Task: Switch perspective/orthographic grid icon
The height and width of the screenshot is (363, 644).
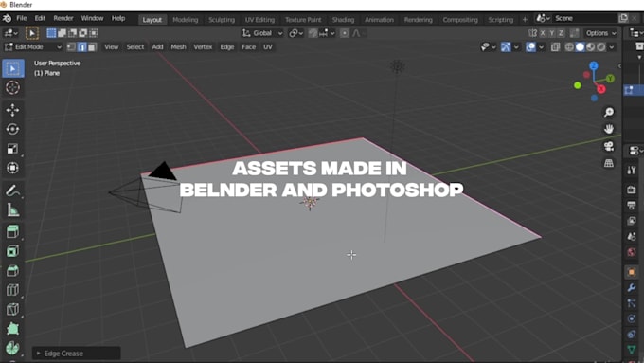Action: point(609,163)
